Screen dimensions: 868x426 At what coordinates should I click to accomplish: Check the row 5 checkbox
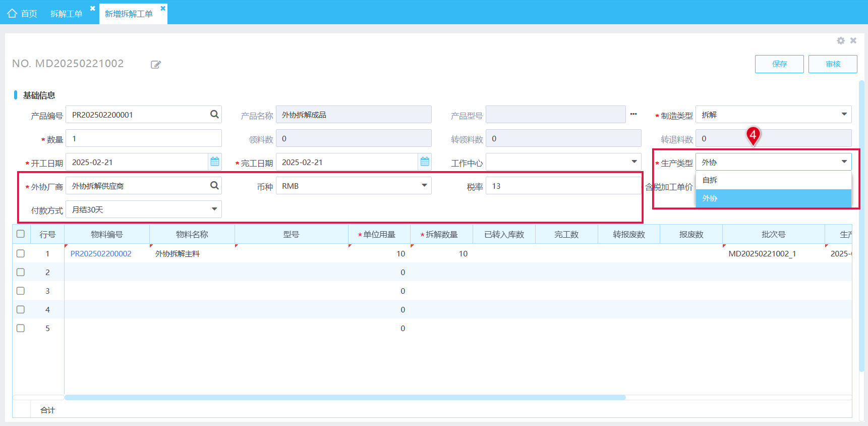(21, 328)
